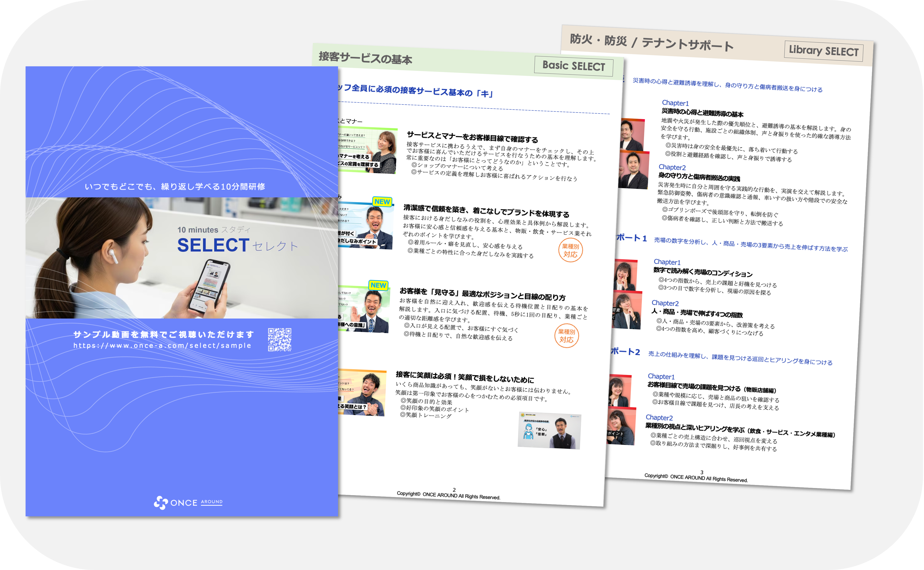This screenshot has height=570, width=924.
Task: Click the 業種別対応 badge in the お客様を「見守る」 section
Action: (x=566, y=336)
